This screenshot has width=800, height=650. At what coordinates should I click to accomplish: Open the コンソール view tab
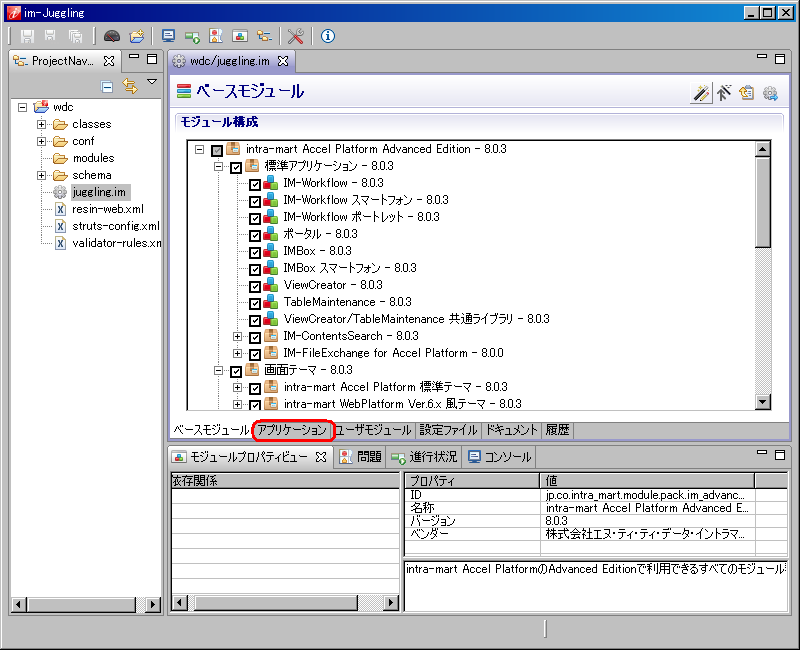[x=500, y=457]
